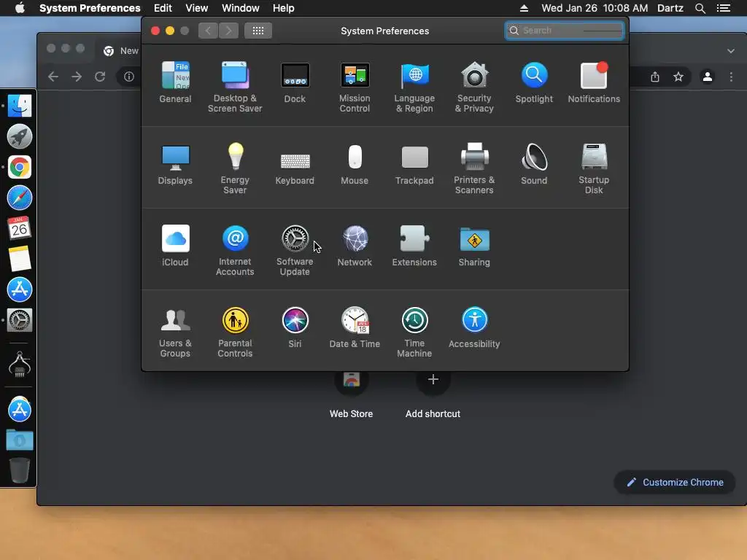Image resolution: width=747 pixels, height=560 pixels.
Task: Open Internet Accounts preferences
Action: coord(235,251)
